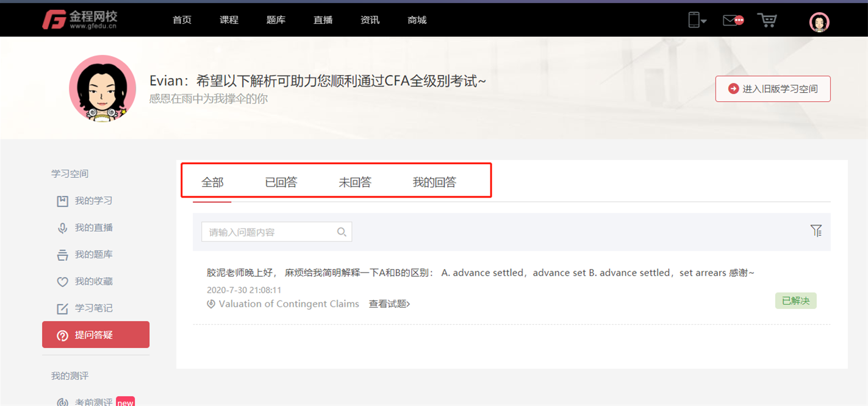Click the user avatar in top bar
Screen dimensions: 868x406
[x=819, y=22]
